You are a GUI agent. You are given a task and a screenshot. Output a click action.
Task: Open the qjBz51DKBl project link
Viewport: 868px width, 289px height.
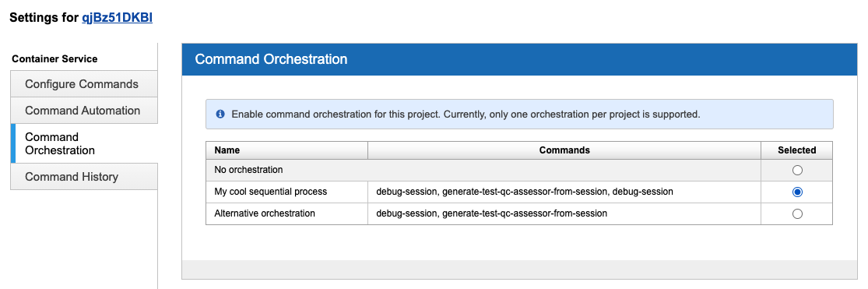[118, 18]
